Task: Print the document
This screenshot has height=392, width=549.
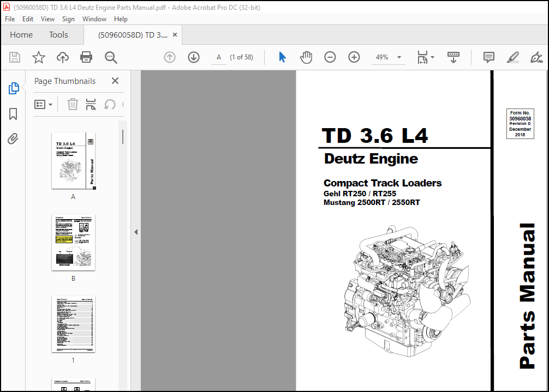Action: 86,57
